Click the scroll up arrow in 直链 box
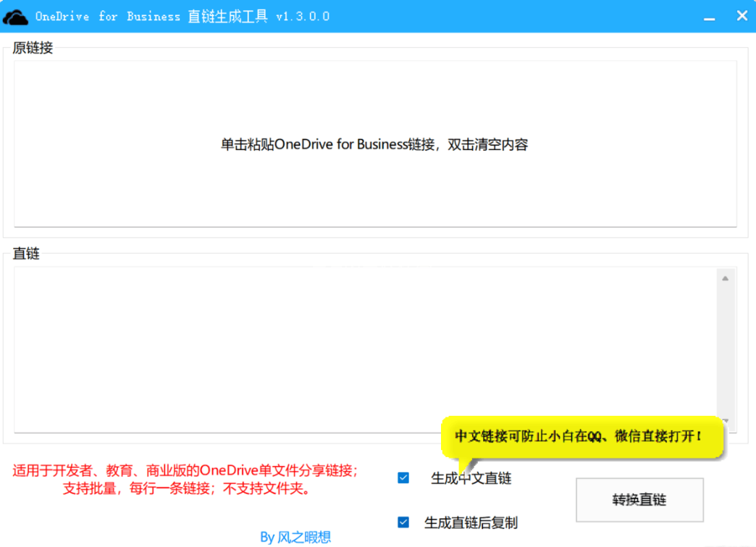756x547 pixels. 725,278
